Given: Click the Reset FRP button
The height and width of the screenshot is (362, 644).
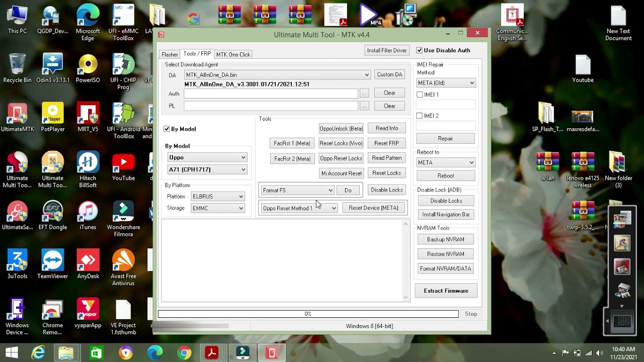Looking at the screenshot, I should 386,143.
